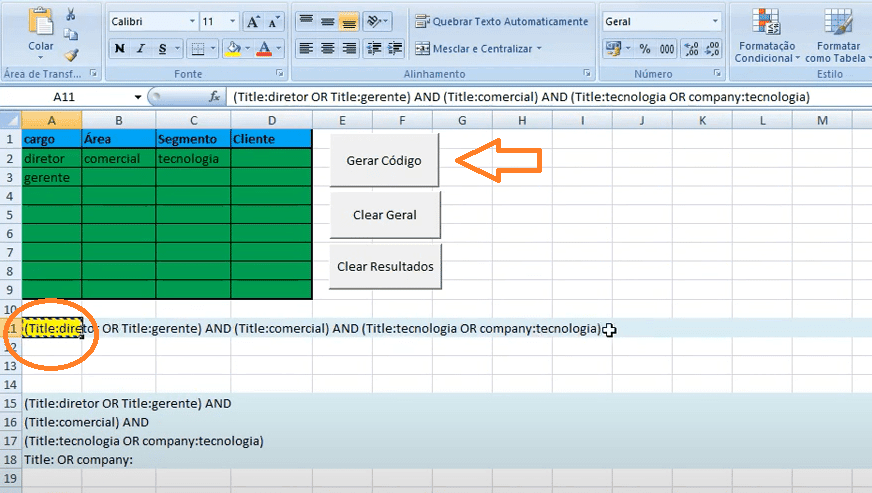Click the Insert Function fx icon

(x=214, y=97)
